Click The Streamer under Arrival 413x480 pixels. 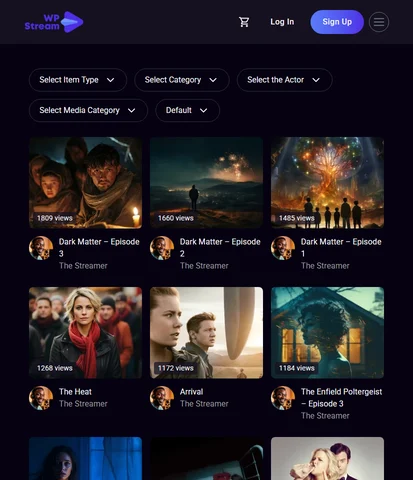coord(204,404)
